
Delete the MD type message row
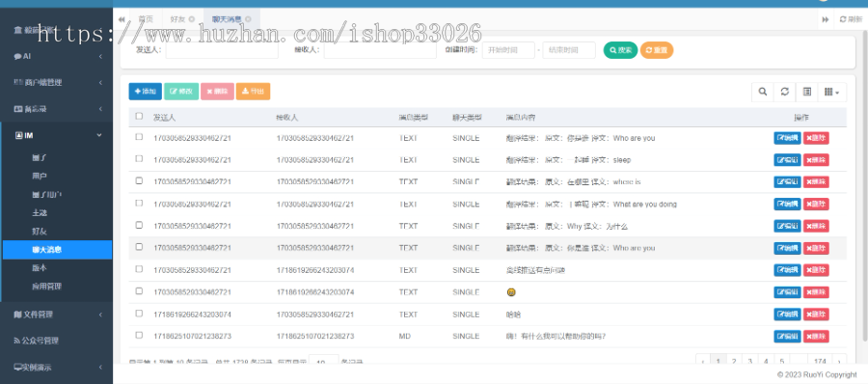tap(816, 337)
